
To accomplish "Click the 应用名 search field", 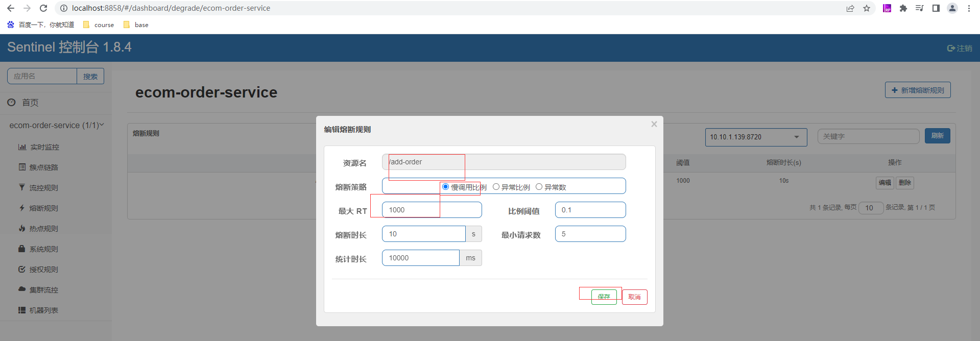I will (x=42, y=76).
